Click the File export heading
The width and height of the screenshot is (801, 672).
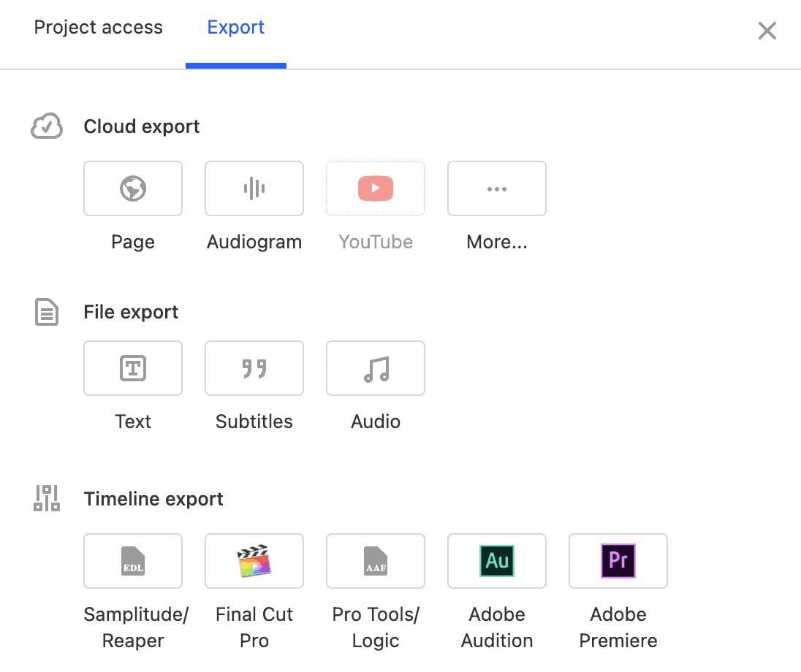[x=131, y=312]
